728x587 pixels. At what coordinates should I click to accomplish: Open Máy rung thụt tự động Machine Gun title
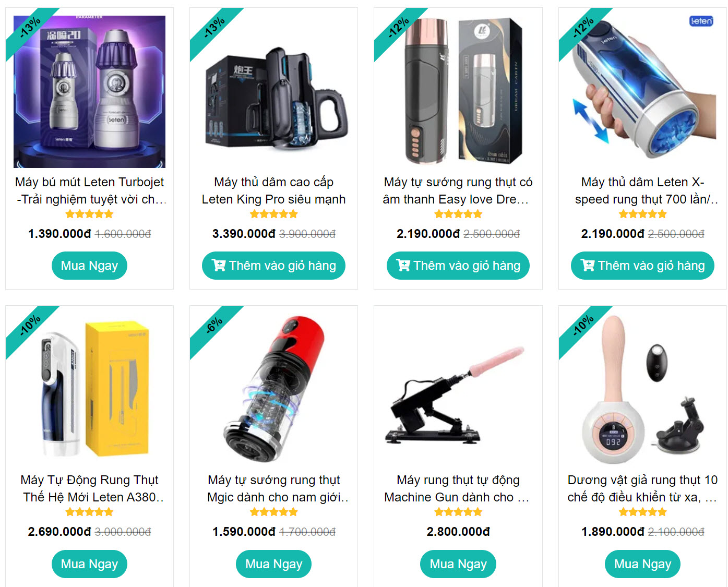[x=458, y=488]
